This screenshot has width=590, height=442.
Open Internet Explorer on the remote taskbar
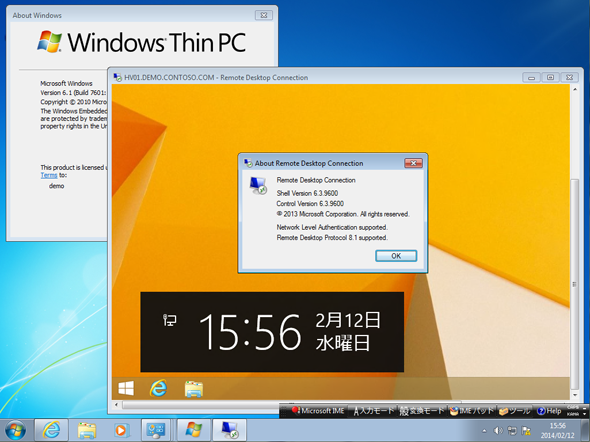(x=158, y=388)
